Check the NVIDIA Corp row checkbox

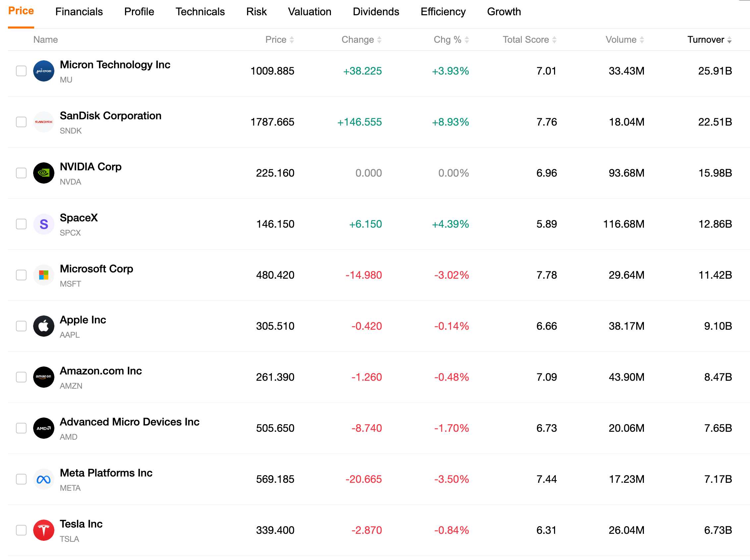[21, 173]
